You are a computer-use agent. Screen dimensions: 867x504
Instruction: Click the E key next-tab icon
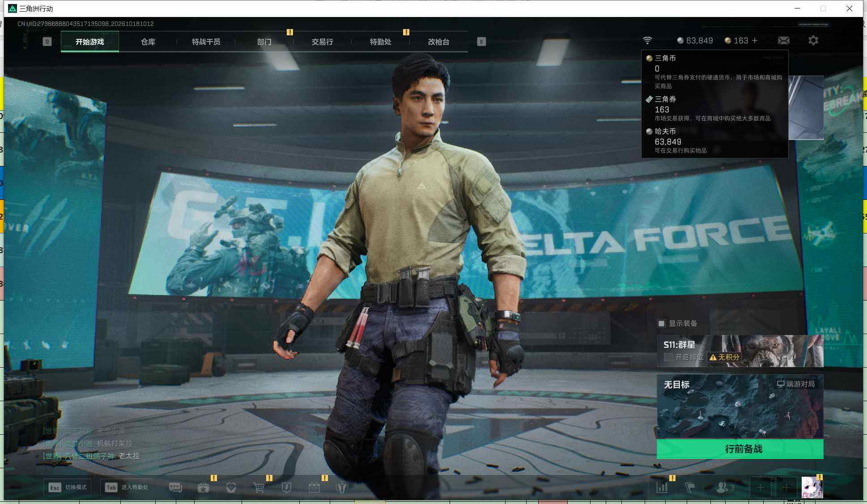pos(481,42)
